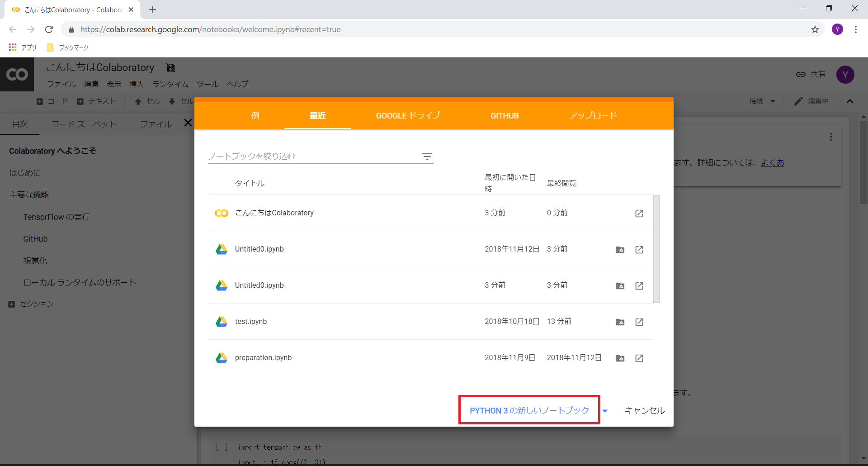Open the 編集中 editing mode selector
Image resolution: width=868 pixels, height=466 pixels.
click(812, 101)
